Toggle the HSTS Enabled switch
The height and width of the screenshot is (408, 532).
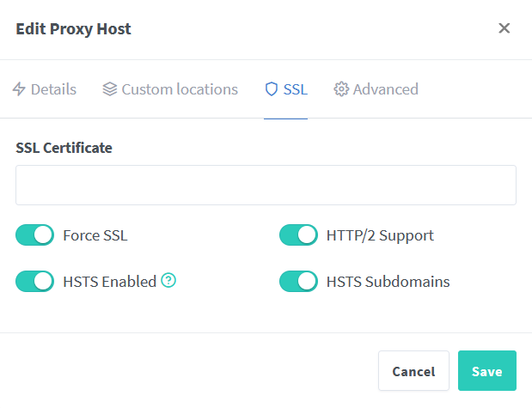(35, 281)
